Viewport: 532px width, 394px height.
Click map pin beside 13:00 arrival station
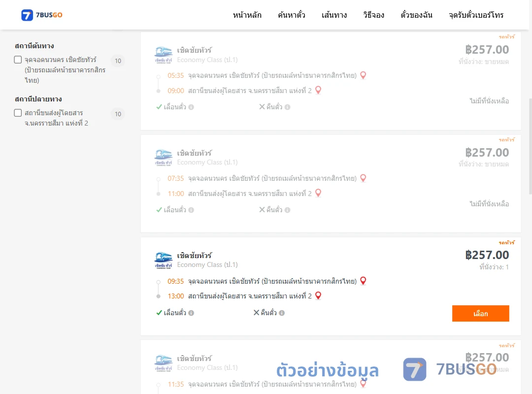pos(318,295)
